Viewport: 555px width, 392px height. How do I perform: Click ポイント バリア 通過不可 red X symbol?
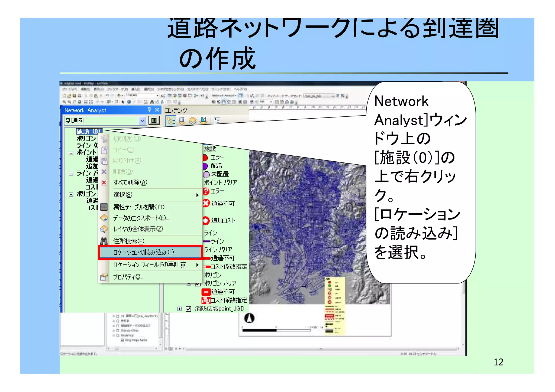click(x=206, y=203)
